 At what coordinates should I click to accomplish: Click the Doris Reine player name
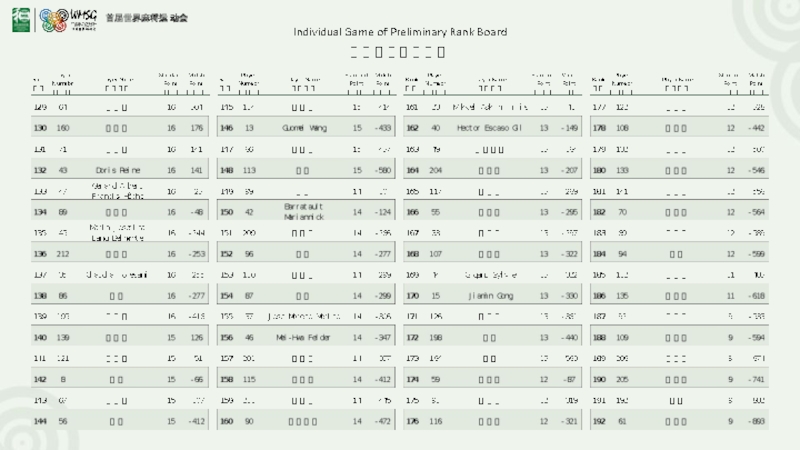115,170
